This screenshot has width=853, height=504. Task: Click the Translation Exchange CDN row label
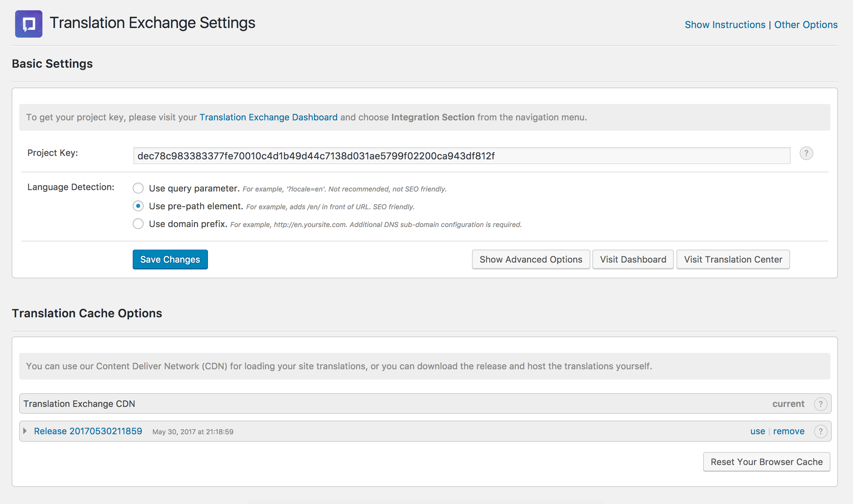pos(79,404)
